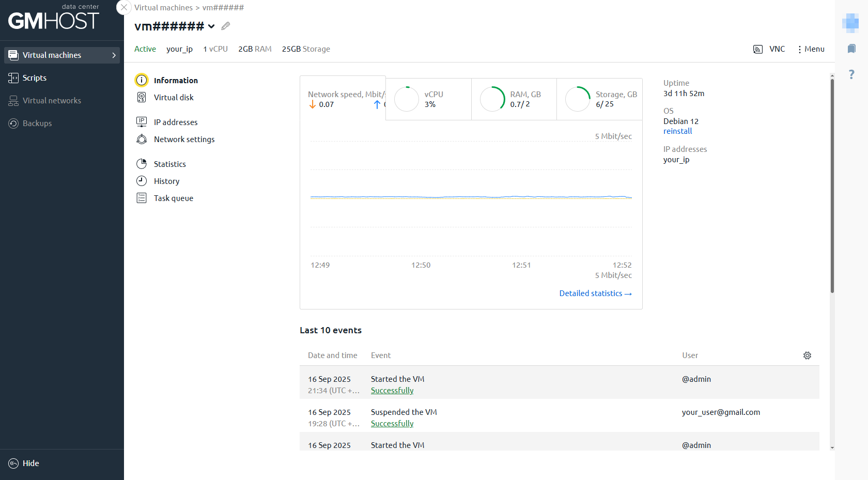Expand the Virtual machines submenu arrow
The width and height of the screenshot is (868, 480).
114,55
